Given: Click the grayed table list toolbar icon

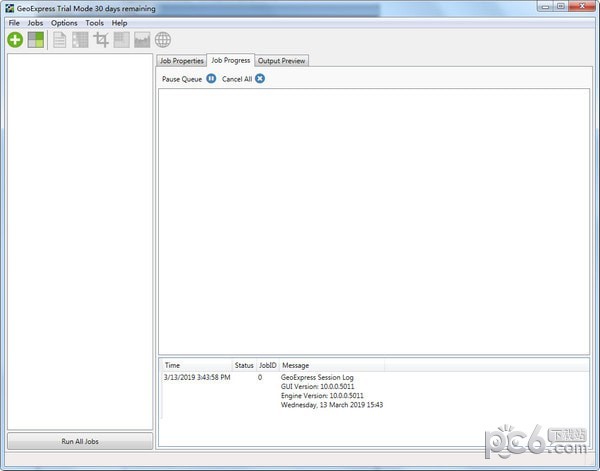Looking at the screenshot, I should coord(80,40).
